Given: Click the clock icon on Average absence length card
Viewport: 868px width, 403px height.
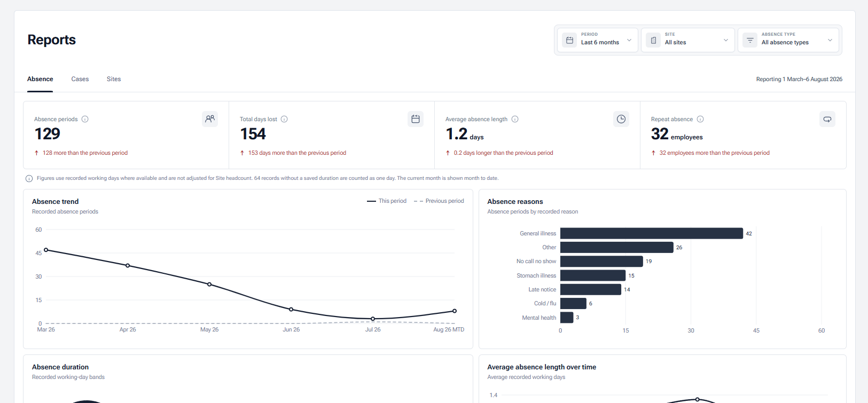Looking at the screenshot, I should pos(621,119).
